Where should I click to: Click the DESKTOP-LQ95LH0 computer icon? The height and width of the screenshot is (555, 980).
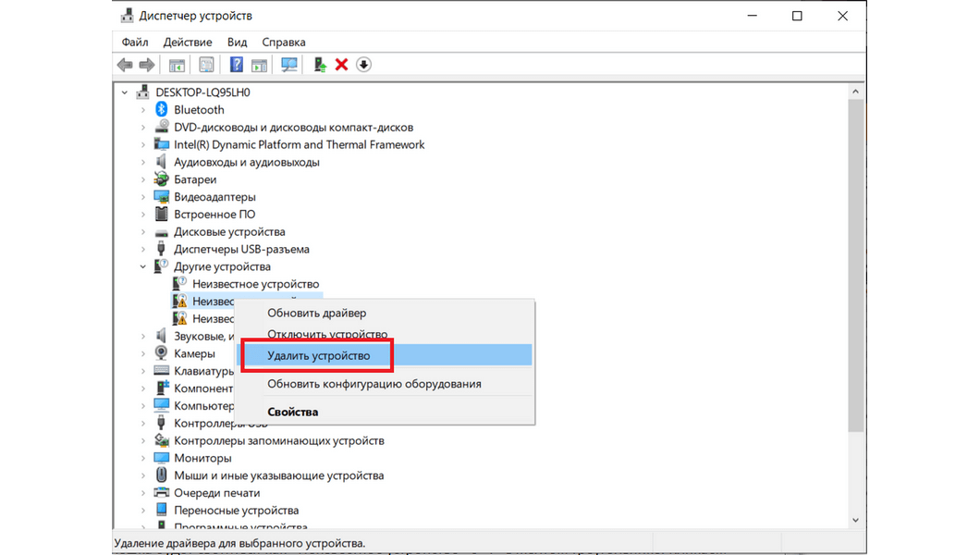click(x=143, y=92)
